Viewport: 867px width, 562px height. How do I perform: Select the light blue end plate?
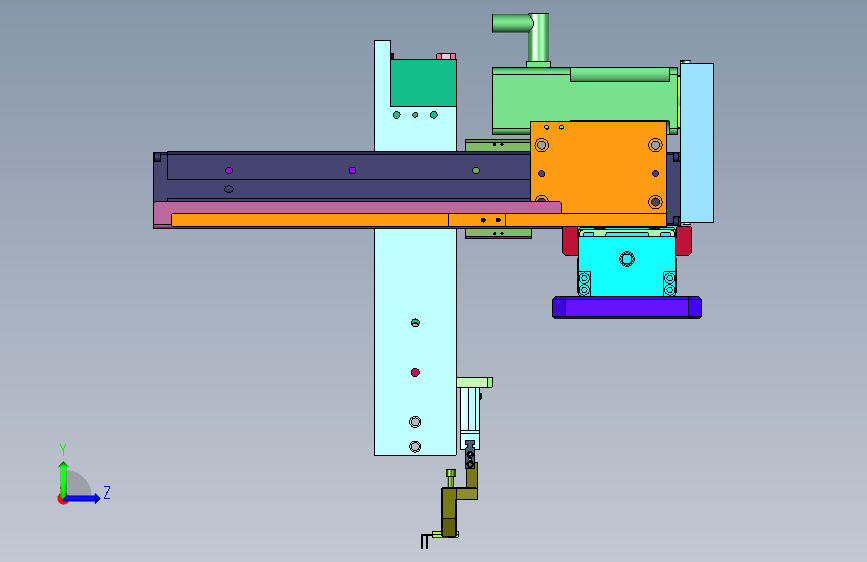pyautogui.click(x=697, y=143)
